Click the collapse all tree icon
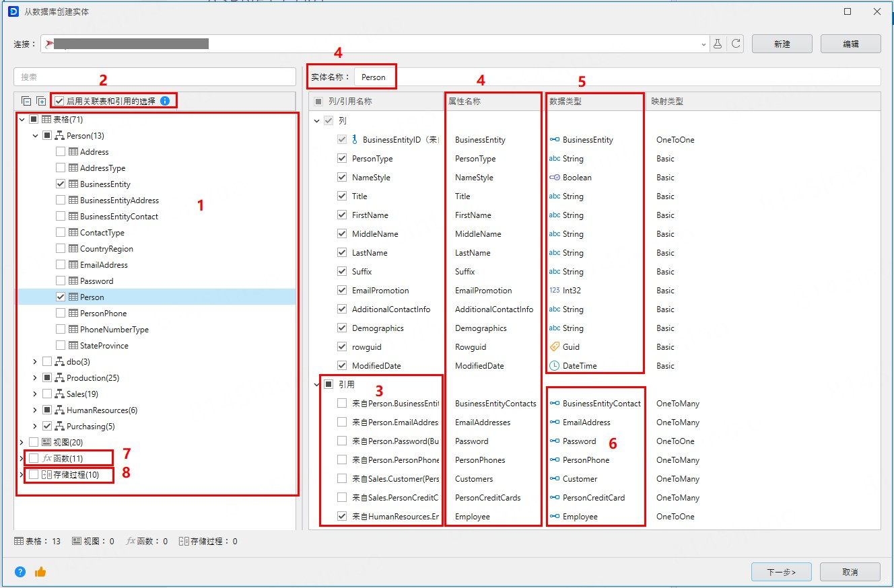This screenshot has width=894, height=588. pyautogui.click(x=26, y=101)
